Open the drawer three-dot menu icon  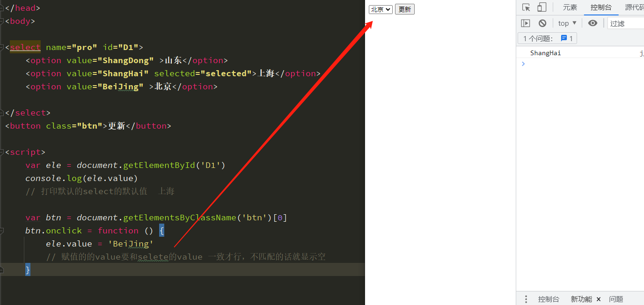click(x=526, y=299)
